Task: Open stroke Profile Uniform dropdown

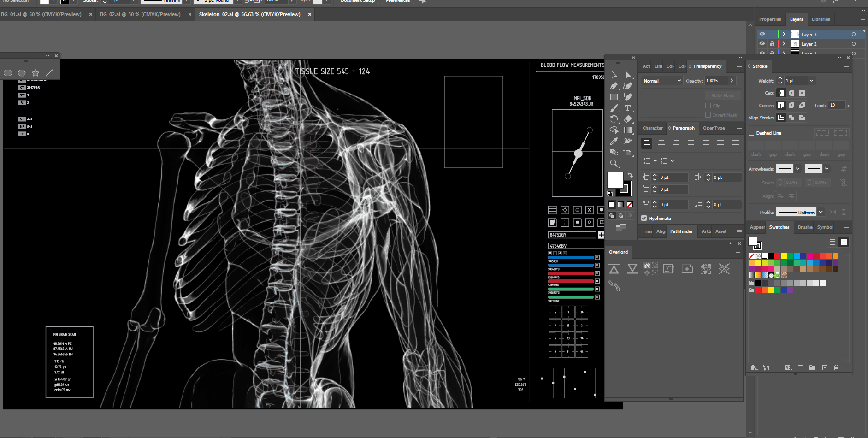Action: tap(821, 212)
